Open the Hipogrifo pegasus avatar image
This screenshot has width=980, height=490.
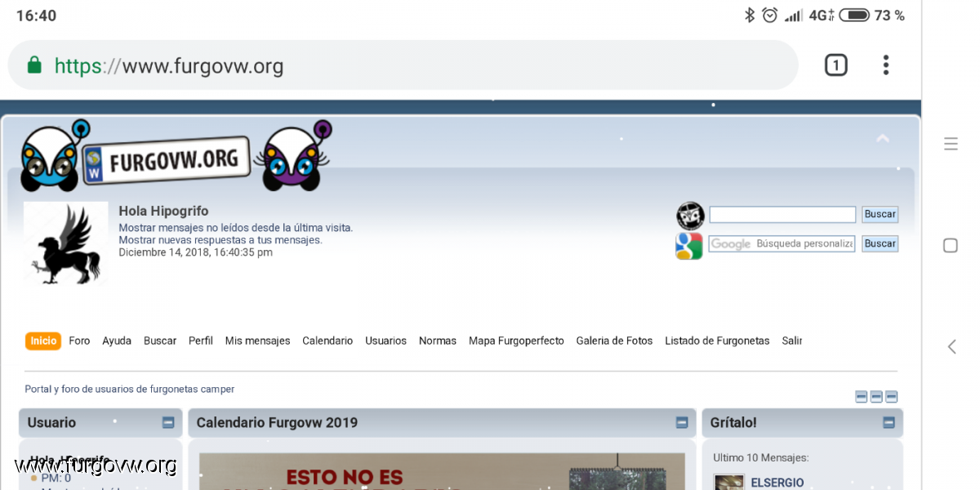click(66, 243)
